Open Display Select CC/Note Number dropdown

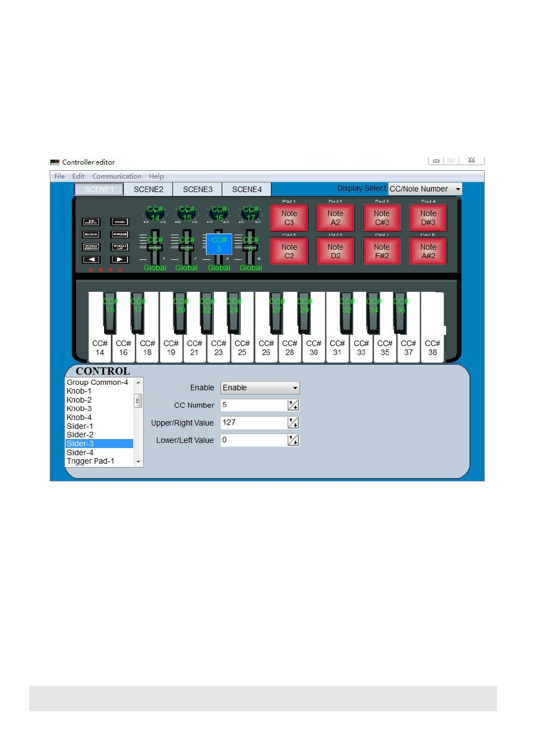[x=425, y=189]
